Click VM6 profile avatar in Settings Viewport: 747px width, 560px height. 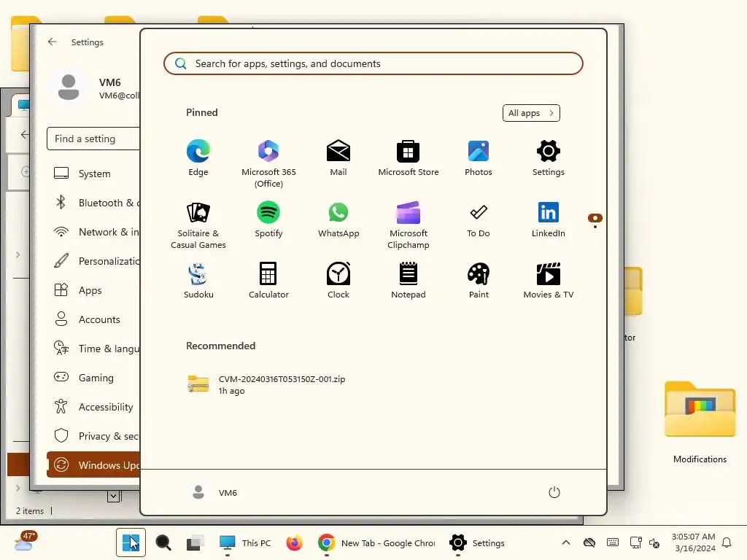[69, 87]
